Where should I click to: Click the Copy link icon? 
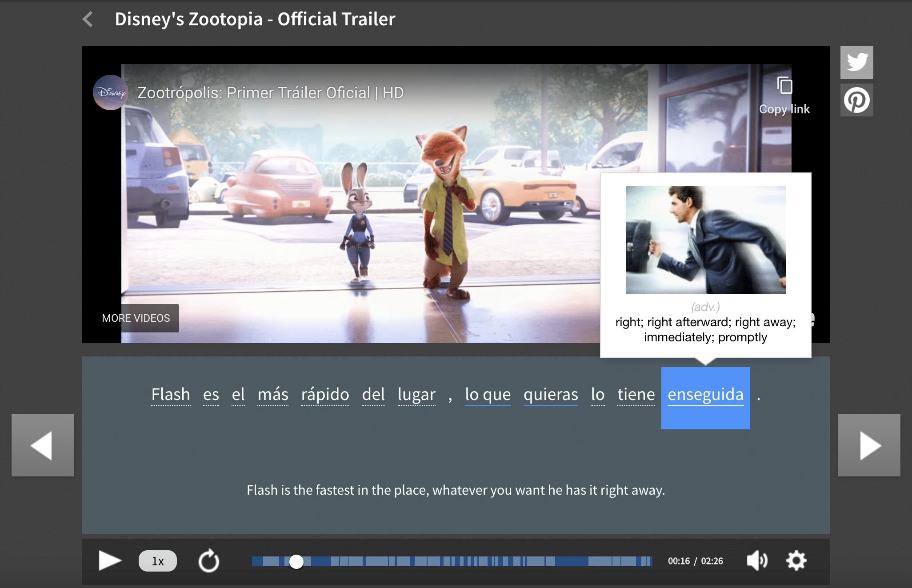pos(784,86)
